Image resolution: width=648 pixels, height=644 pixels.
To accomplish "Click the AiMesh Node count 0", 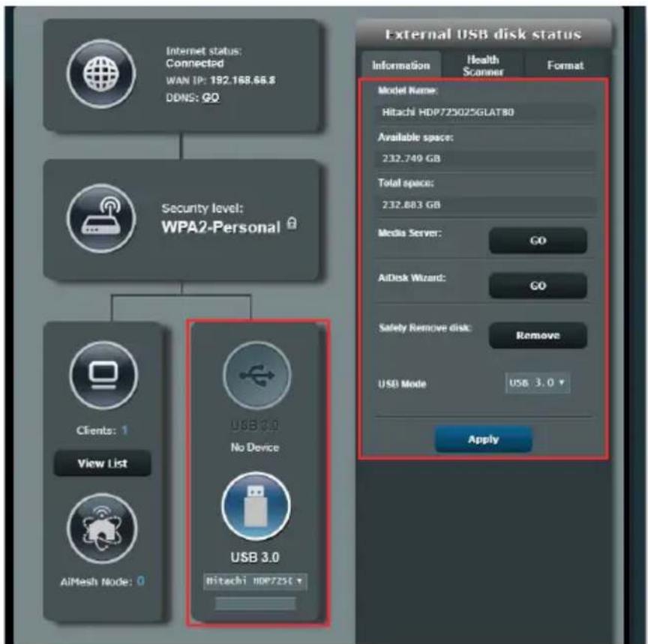I will click(140, 581).
